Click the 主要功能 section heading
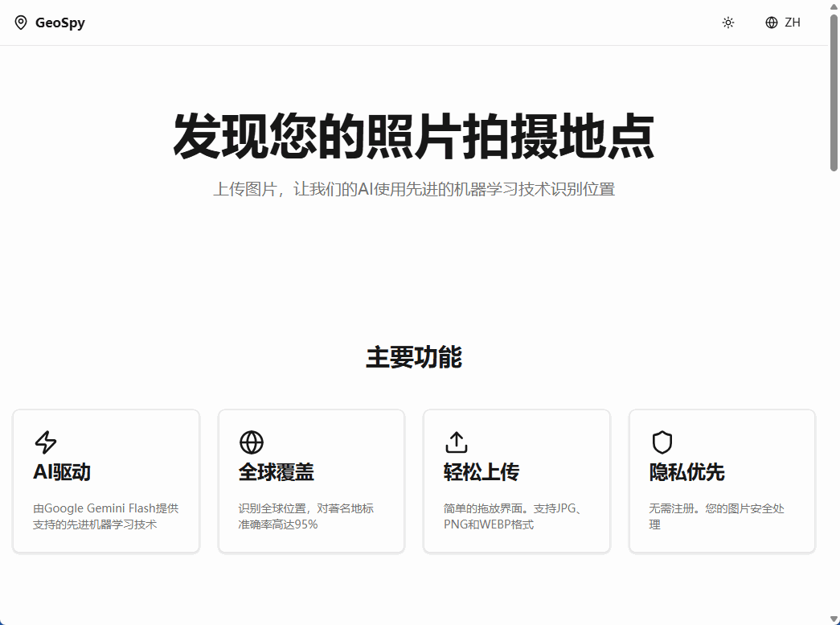This screenshot has height=625, width=840. point(414,357)
